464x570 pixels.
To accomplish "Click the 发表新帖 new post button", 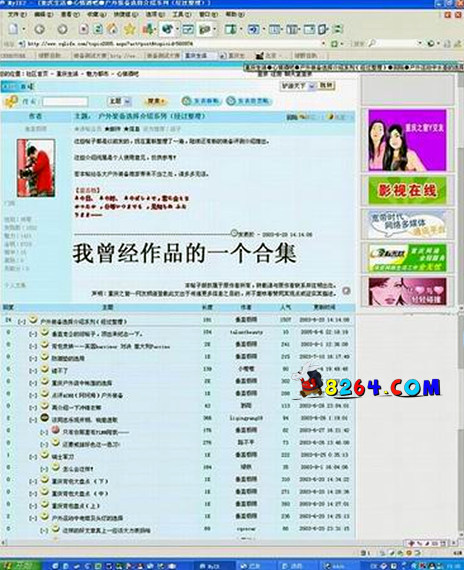I will (x=201, y=101).
